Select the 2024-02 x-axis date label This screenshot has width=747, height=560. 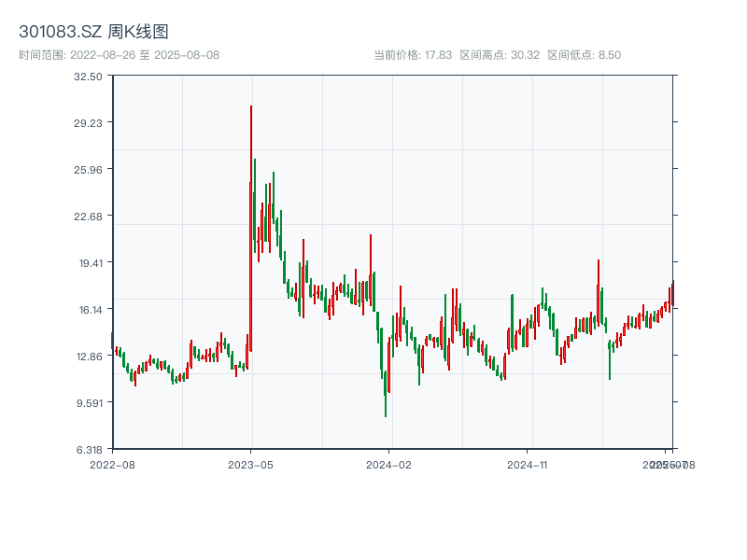point(389,464)
